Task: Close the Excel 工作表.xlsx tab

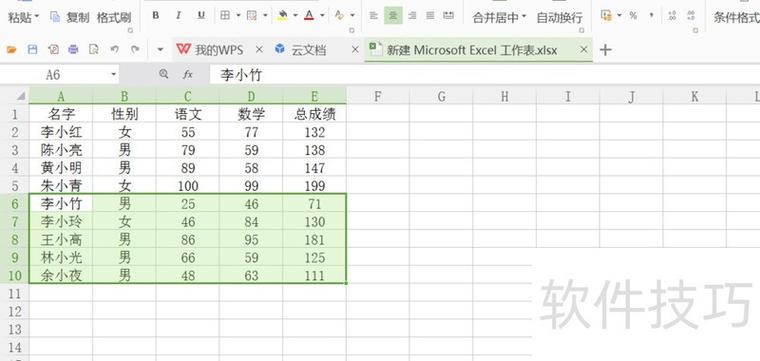Action: pyautogui.click(x=584, y=49)
